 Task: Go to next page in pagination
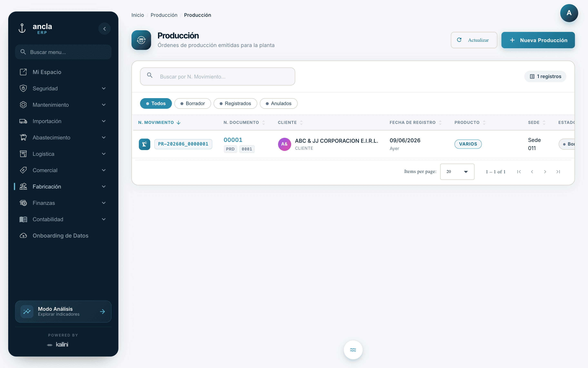click(x=545, y=172)
